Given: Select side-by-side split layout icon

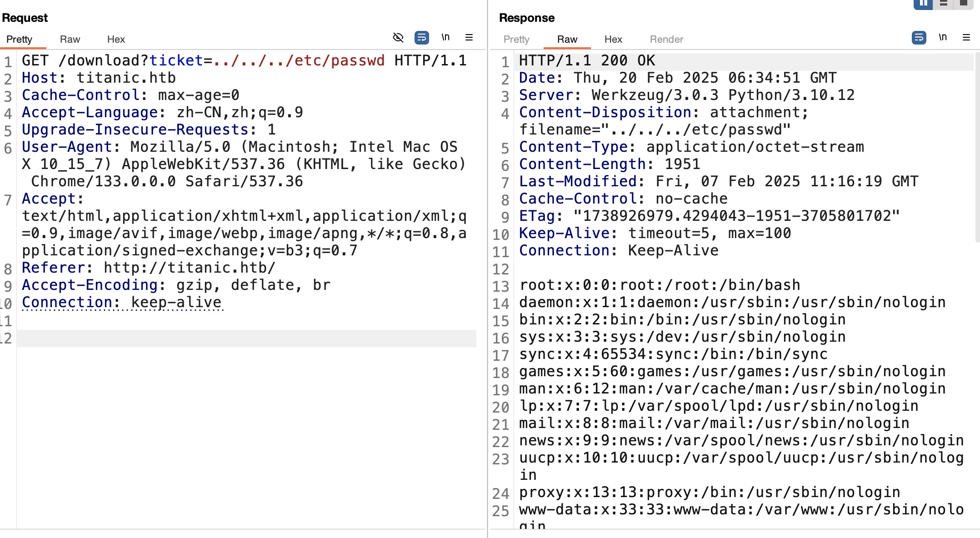Looking at the screenshot, I should coord(923,4).
